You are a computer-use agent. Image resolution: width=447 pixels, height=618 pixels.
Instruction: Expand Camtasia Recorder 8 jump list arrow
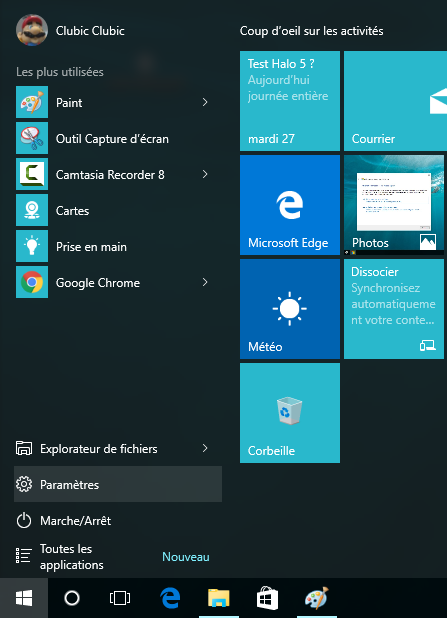tap(205, 174)
